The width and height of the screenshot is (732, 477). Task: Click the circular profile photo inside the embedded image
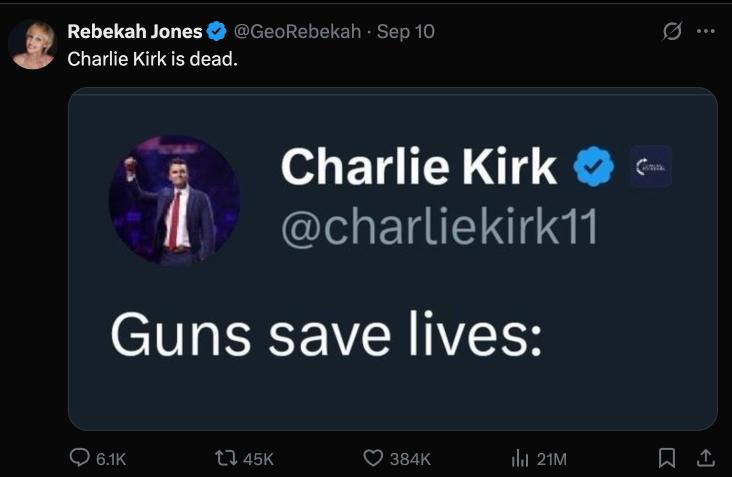[x=174, y=199]
